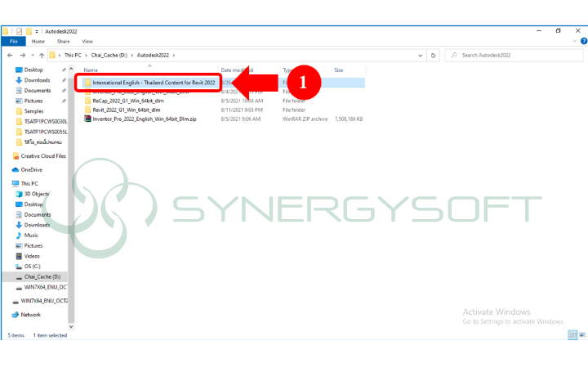
Task: Select the Revit_2022_G1_Win_64bit_dlm folder
Action: coord(126,109)
